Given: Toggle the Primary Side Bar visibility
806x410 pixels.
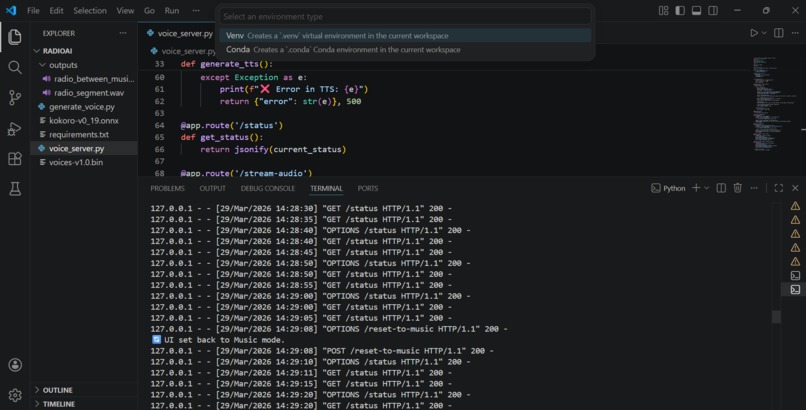Looking at the screenshot, I should [680, 10].
